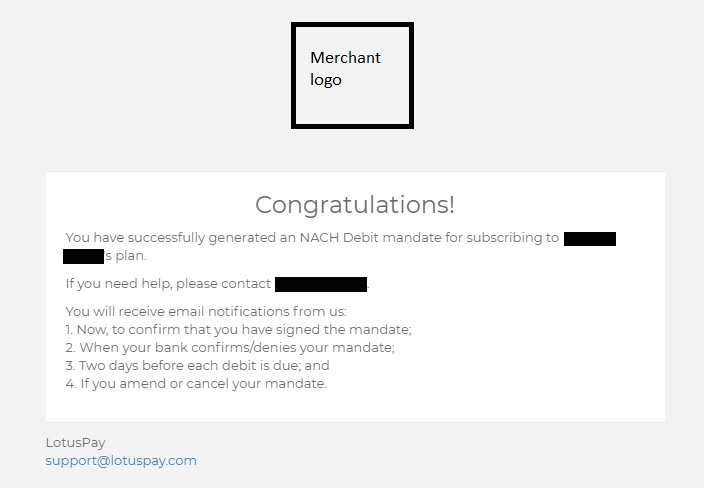Click the LotusPay footer text
The image size is (704, 488).
point(75,442)
